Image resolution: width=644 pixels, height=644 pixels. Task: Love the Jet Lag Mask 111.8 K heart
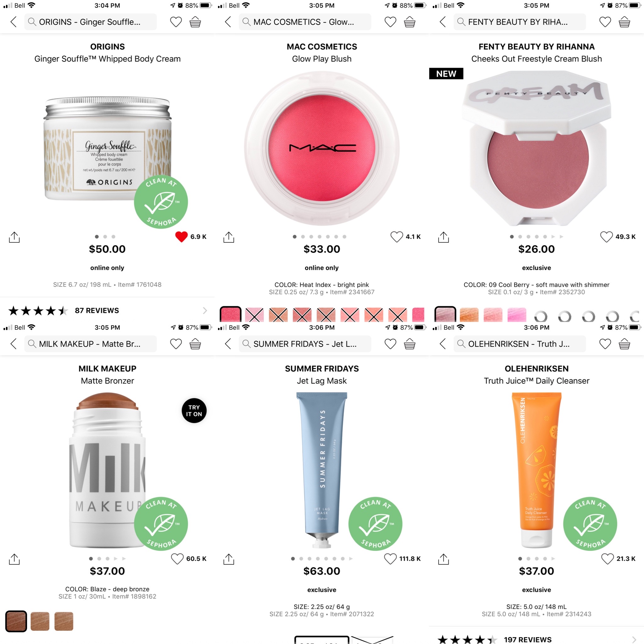[x=390, y=559]
